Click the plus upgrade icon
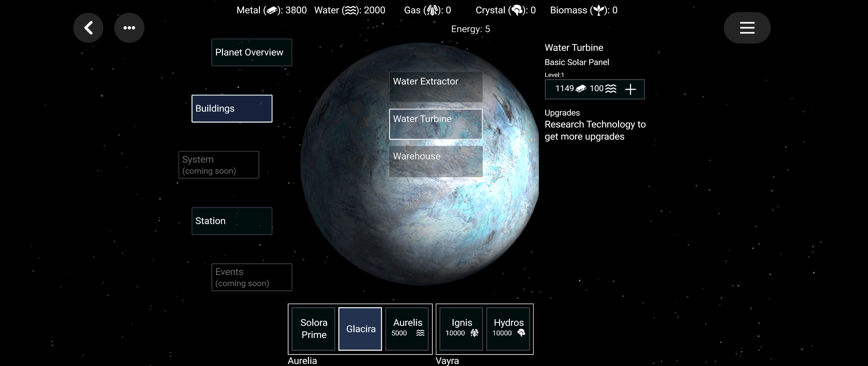 point(630,89)
